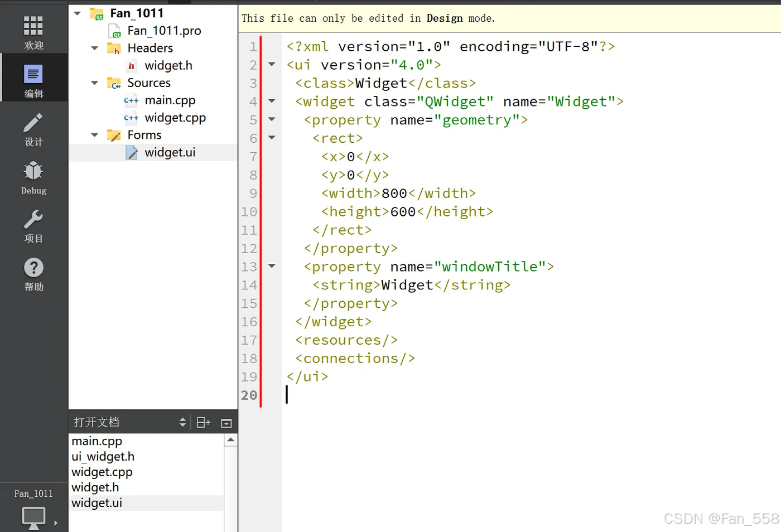Fold the widget element at line 4

coord(272,101)
